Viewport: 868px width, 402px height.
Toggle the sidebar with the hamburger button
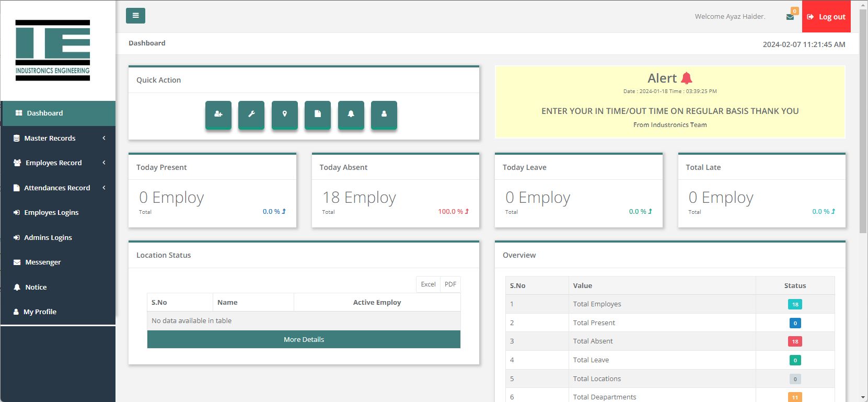click(135, 16)
